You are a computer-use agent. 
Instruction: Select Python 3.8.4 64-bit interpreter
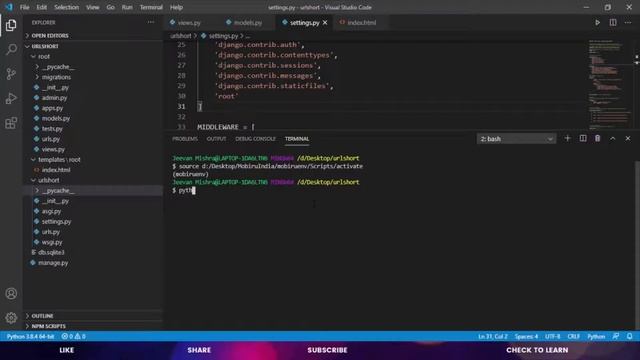coord(30,336)
